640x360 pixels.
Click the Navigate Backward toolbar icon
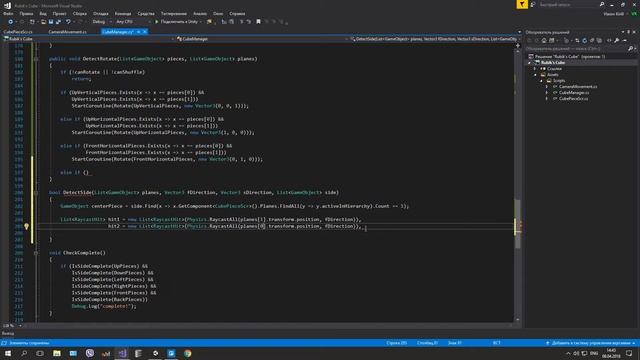11,22
